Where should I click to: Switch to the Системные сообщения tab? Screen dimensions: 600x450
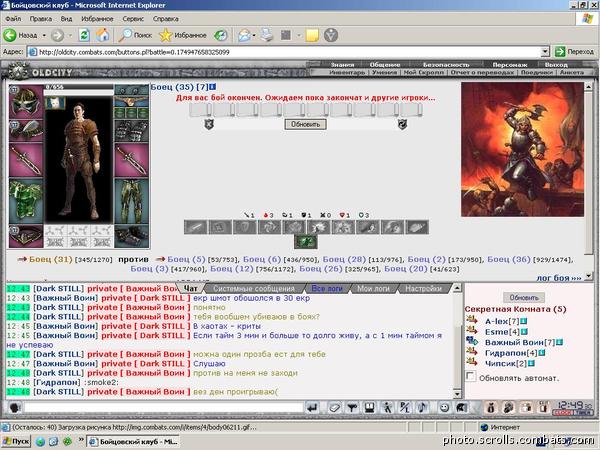tap(254, 289)
